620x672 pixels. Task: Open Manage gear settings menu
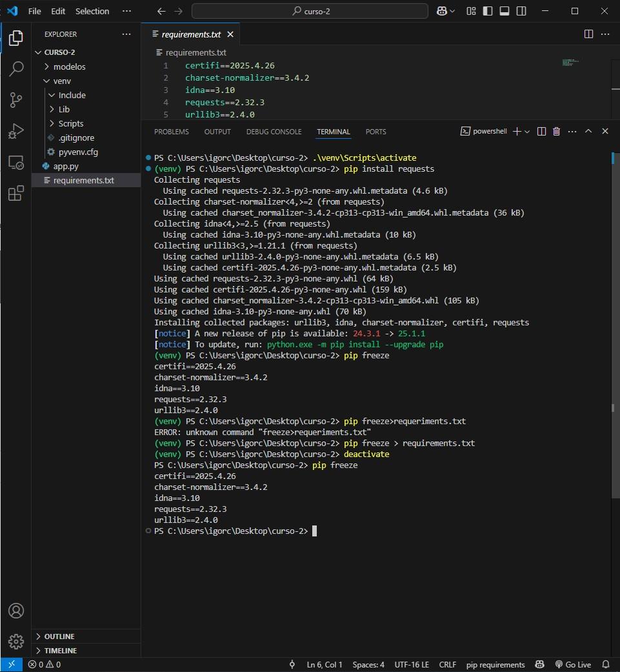coord(16,642)
